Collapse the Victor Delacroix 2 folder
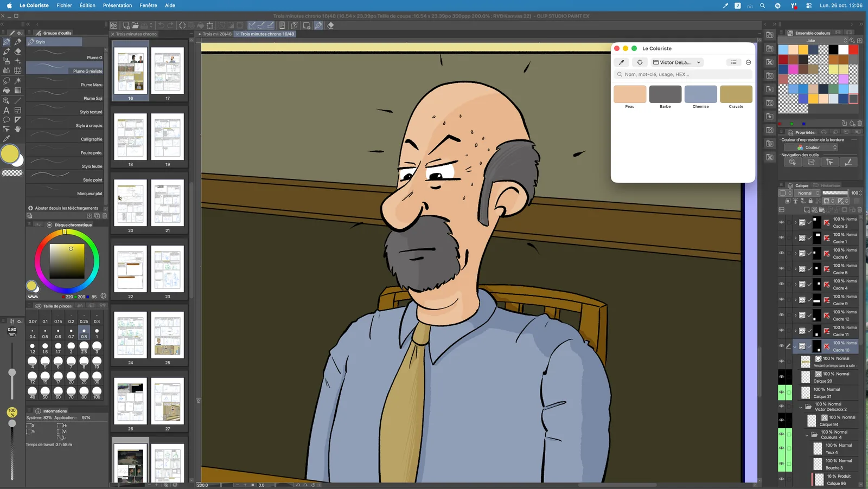The height and width of the screenshot is (489, 868). pyautogui.click(x=801, y=407)
